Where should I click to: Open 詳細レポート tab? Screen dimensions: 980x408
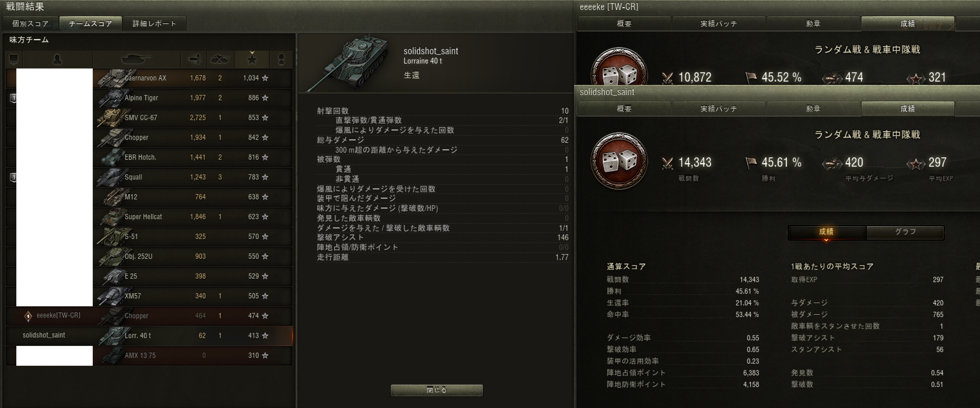(x=155, y=24)
